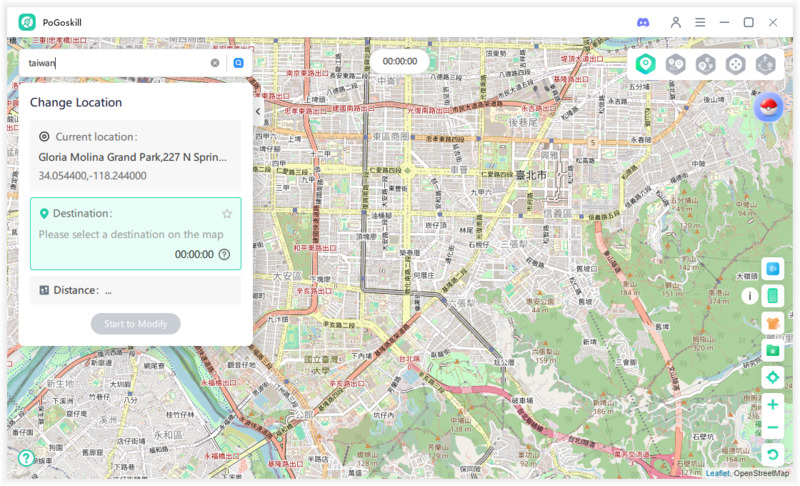Click the cooldown timer help icon

coord(224,254)
